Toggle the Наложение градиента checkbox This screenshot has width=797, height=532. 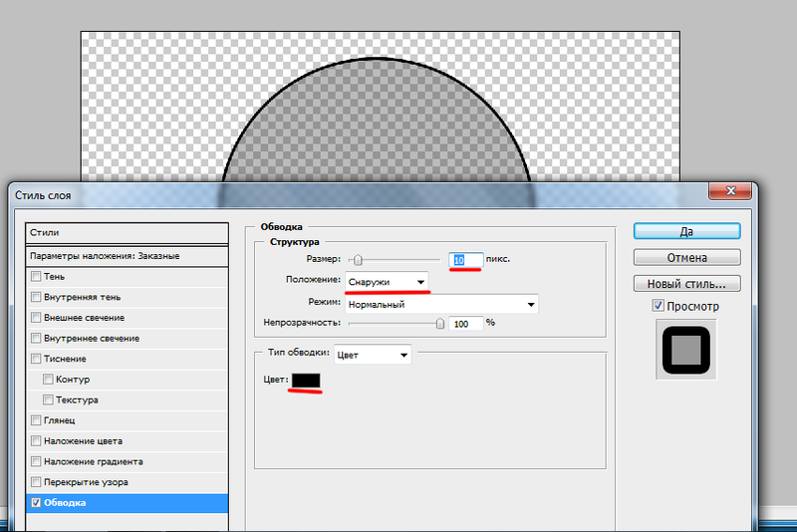click(x=36, y=461)
